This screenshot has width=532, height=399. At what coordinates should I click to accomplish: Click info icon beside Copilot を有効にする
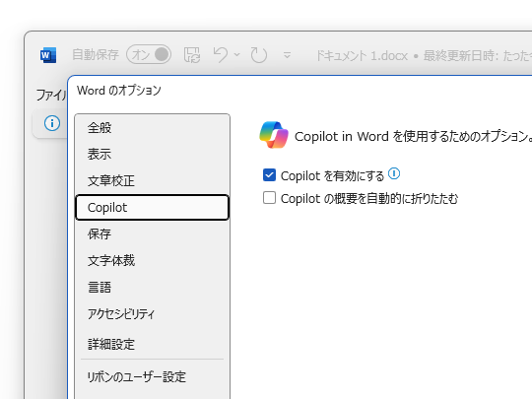click(394, 173)
